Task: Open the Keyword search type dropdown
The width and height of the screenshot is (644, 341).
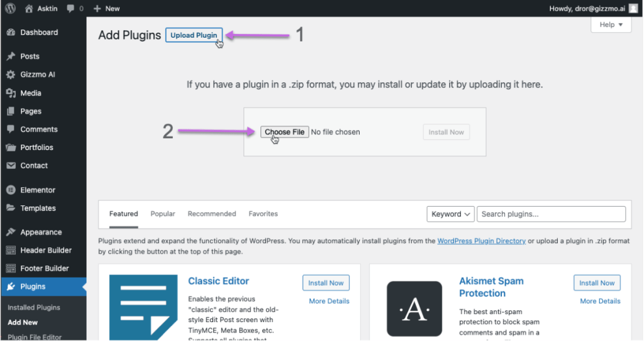Action: click(x=450, y=214)
